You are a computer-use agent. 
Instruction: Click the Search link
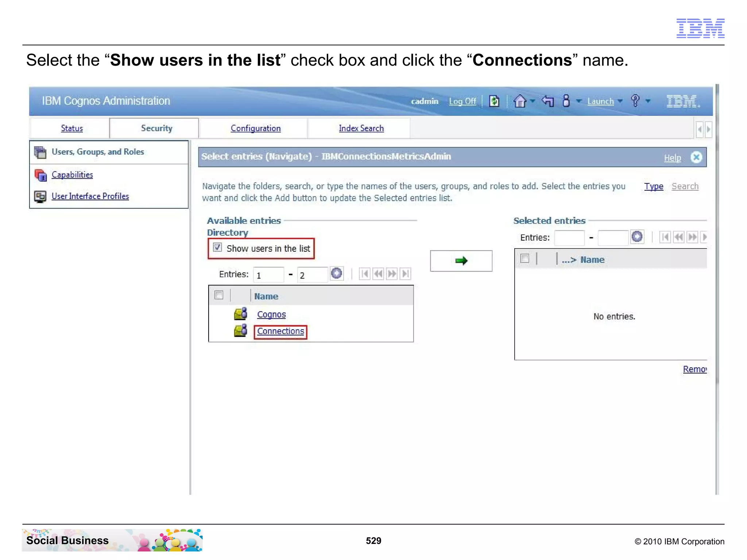[685, 186]
